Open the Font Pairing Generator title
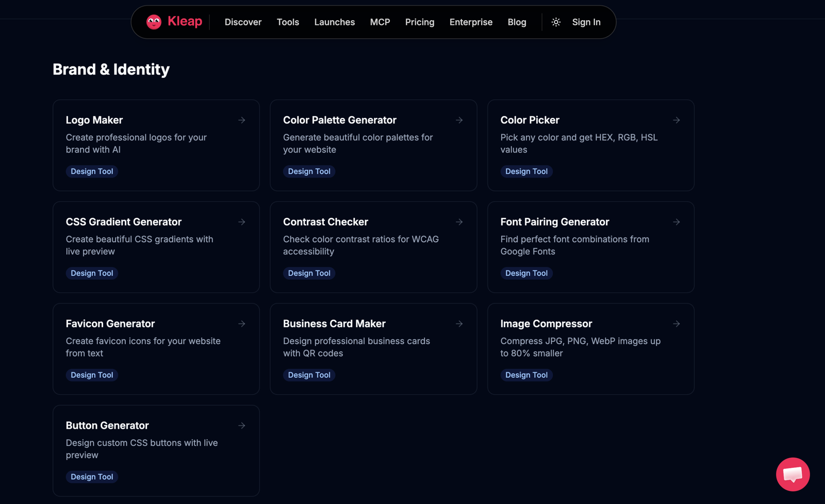 coord(555,222)
